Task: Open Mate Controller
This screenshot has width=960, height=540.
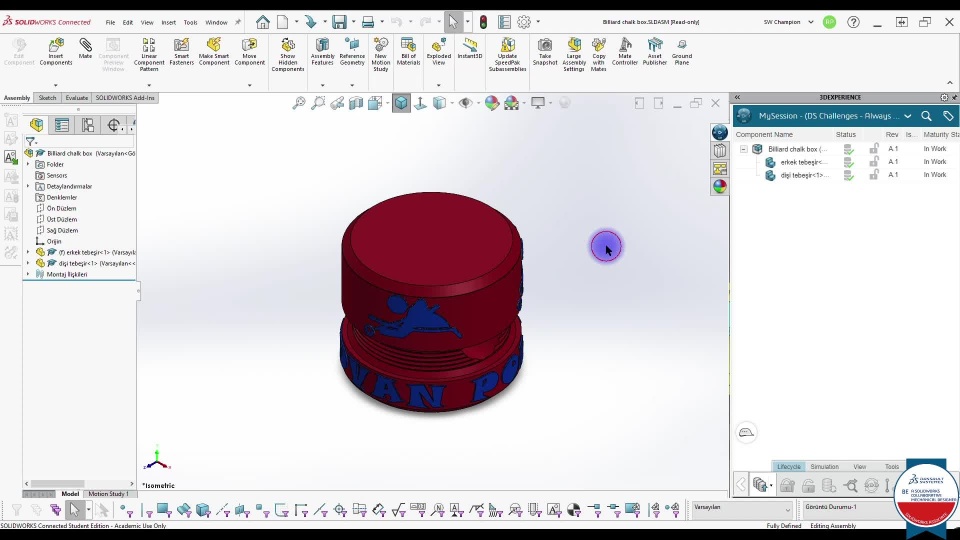Action: (624, 51)
